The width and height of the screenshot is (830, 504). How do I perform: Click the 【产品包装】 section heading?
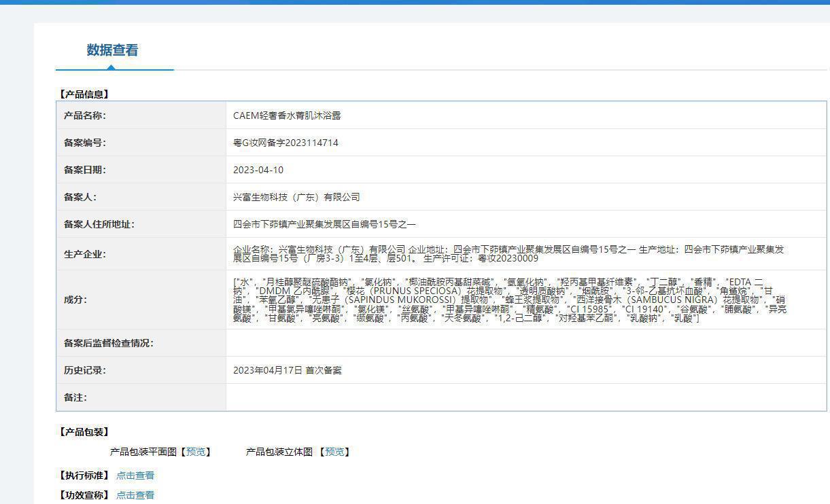click(x=84, y=432)
